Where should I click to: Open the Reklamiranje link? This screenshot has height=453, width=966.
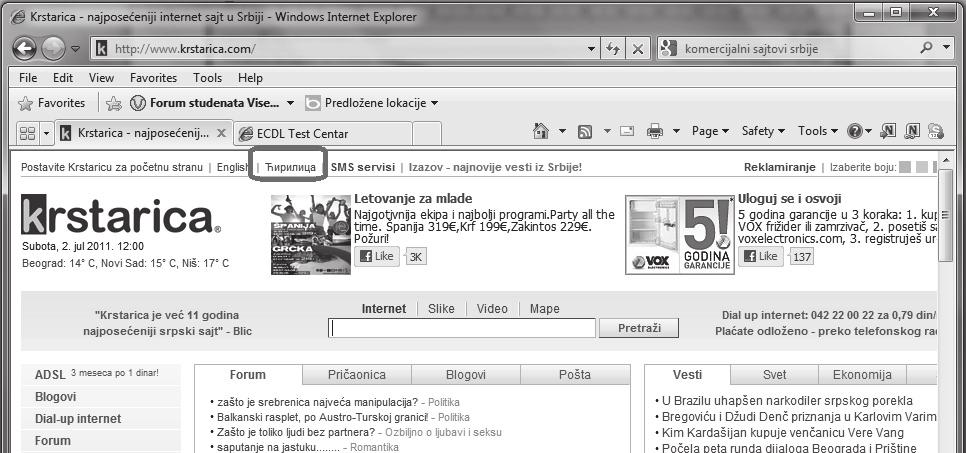click(779, 167)
